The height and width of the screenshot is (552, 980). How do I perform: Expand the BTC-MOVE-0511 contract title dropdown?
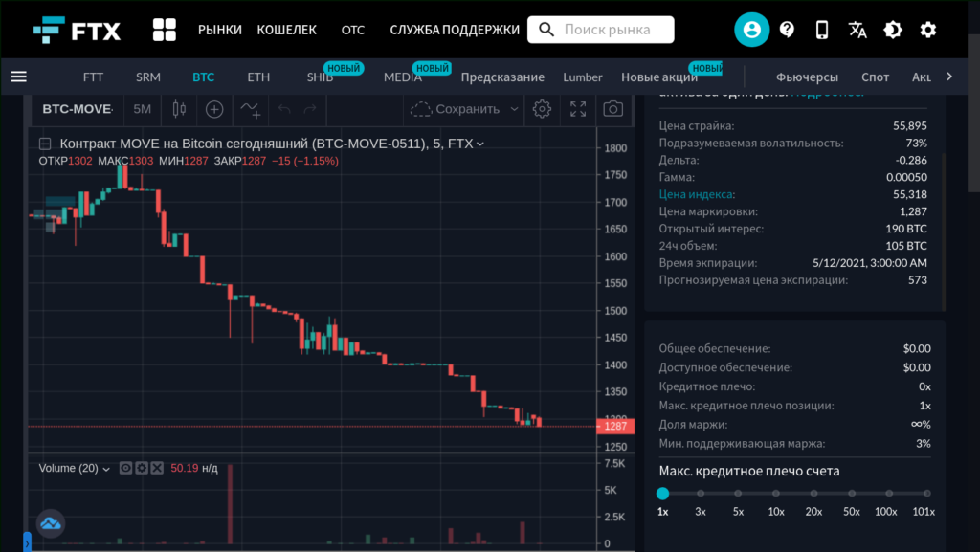tap(479, 144)
